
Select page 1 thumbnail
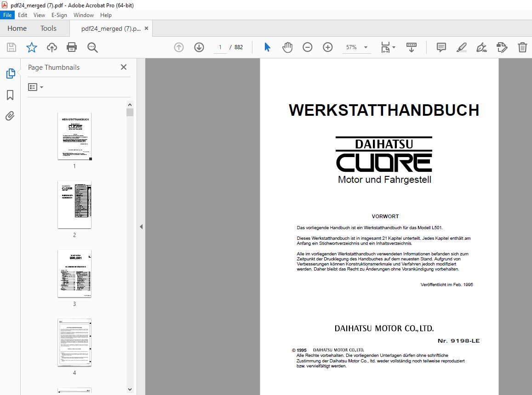coord(74,135)
